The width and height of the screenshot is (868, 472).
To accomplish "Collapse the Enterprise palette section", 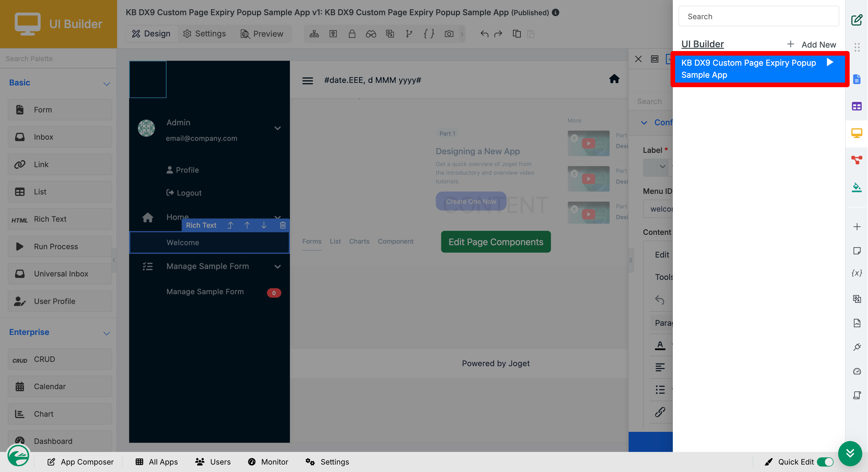I will click(x=106, y=333).
